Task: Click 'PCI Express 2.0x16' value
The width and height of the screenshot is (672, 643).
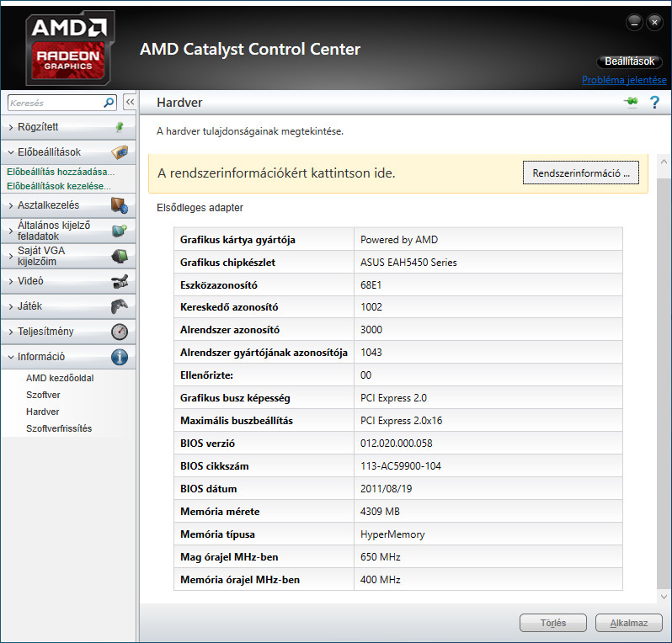Action: 401,420
